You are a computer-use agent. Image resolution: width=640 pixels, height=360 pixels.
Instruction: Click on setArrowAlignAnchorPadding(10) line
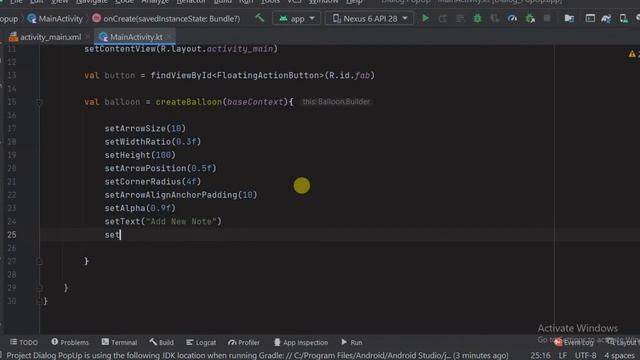pyautogui.click(x=181, y=195)
